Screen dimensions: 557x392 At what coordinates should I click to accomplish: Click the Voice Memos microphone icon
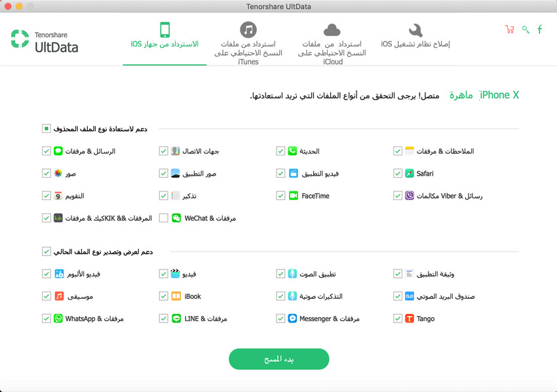(x=292, y=296)
